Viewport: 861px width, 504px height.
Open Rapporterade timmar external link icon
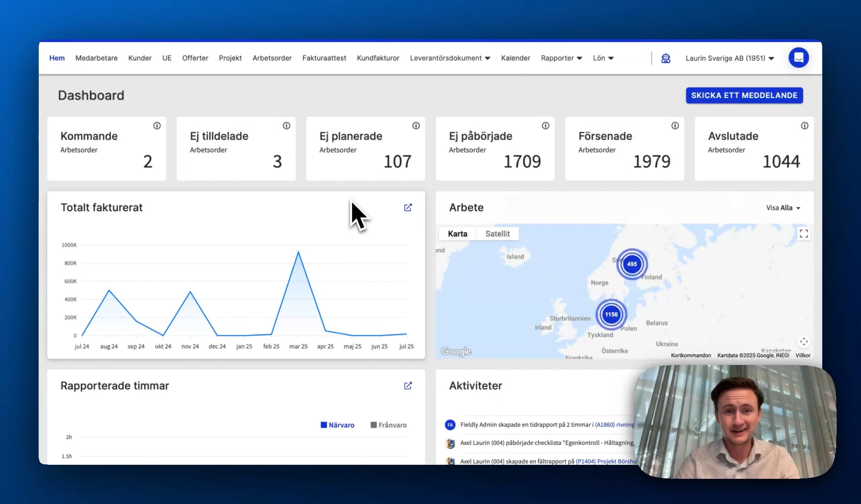[408, 386]
